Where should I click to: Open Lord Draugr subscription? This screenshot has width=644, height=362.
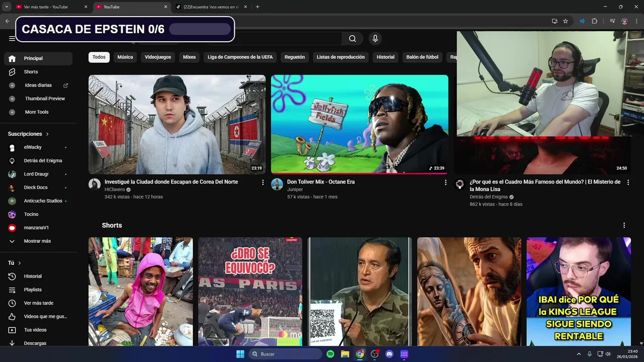(38, 174)
